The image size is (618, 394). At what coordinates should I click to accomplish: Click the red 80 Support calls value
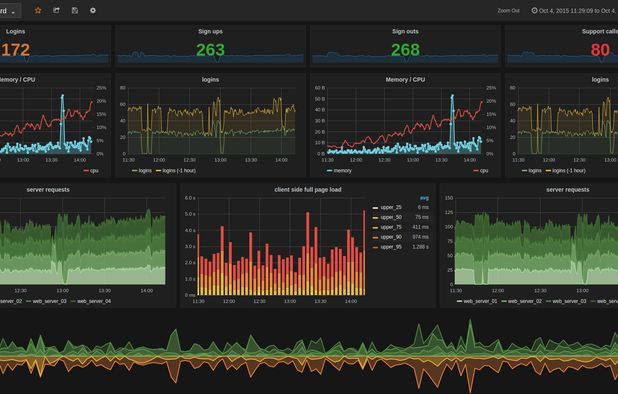click(x=600, y=50)
